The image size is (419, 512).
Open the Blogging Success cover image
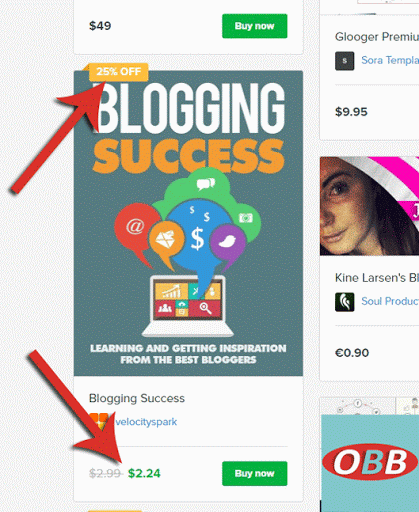(x=188, y=223)
